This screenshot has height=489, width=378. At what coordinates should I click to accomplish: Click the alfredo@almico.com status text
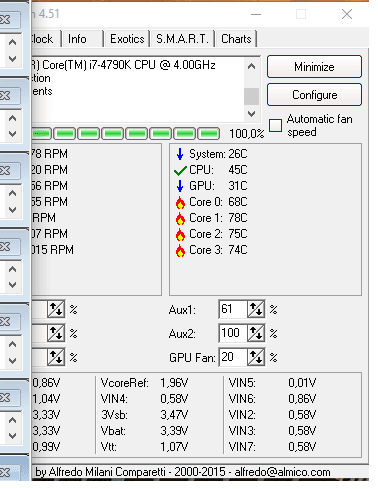[x=282, y=472]
